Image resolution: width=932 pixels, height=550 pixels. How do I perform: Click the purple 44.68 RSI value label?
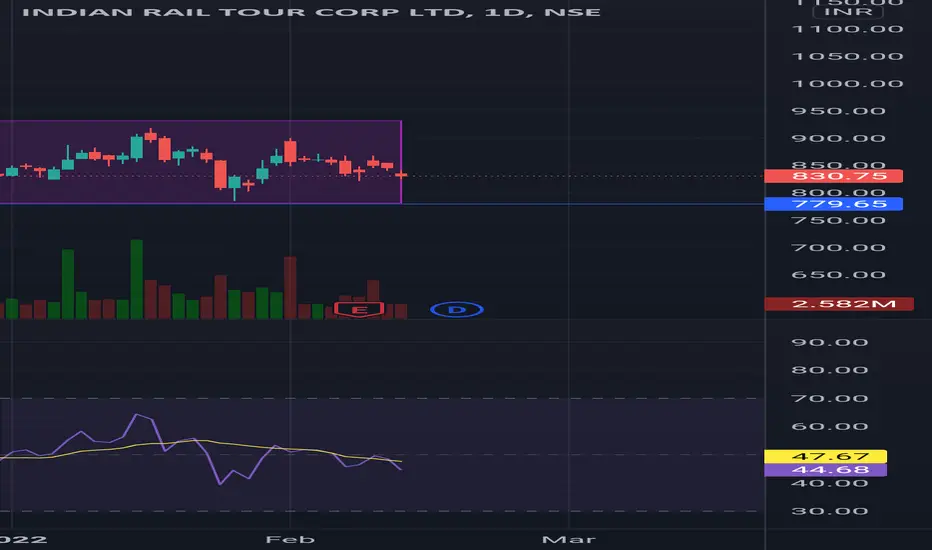tap(826, 470)
